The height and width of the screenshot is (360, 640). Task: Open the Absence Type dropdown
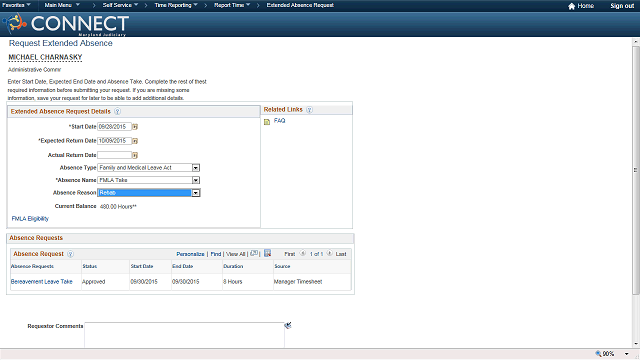(x=196, y=168)
